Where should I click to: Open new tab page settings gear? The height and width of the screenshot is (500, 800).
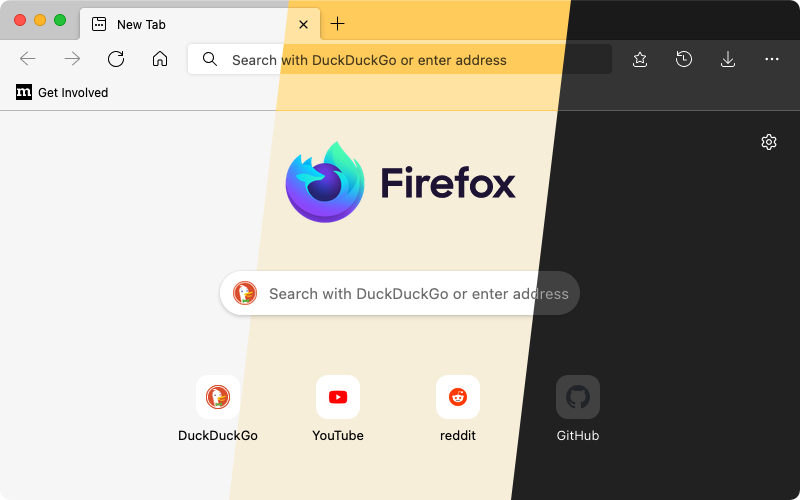point(768,142)
